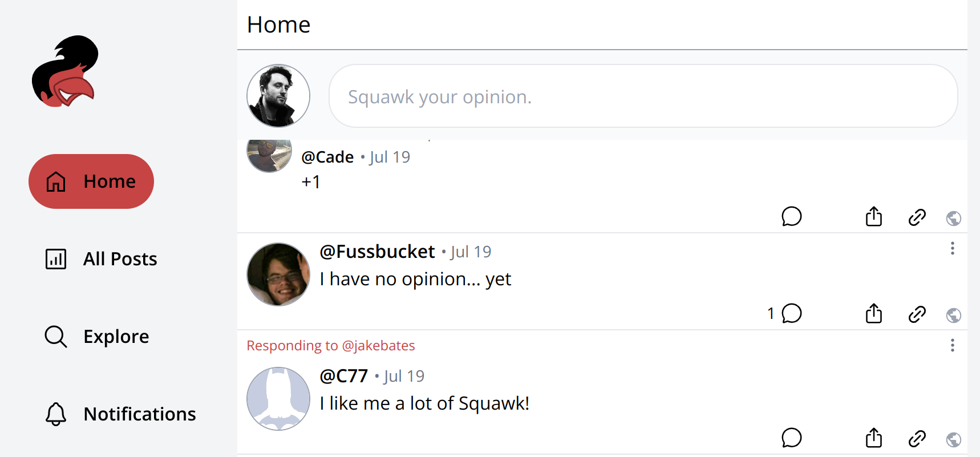Open more options menu for @Fussbucket's post

click(x=952, y=248)
